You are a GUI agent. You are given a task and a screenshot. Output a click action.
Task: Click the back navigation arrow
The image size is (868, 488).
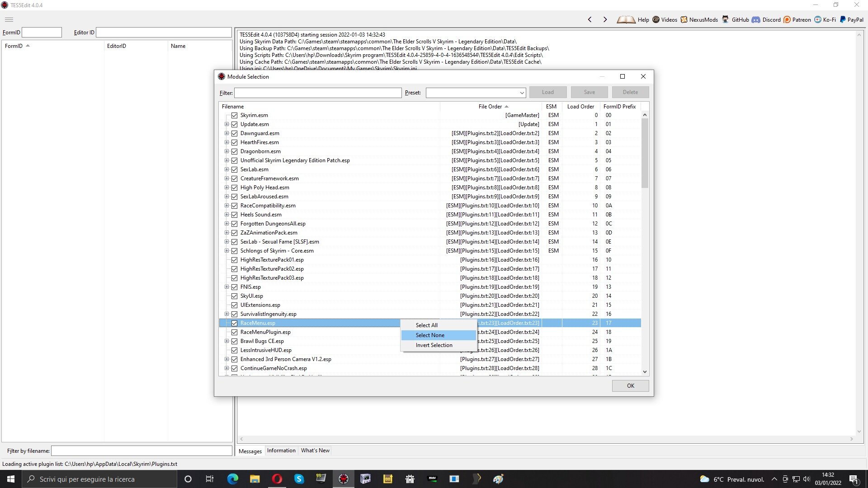pyautogui.click(x=590, y=19)
